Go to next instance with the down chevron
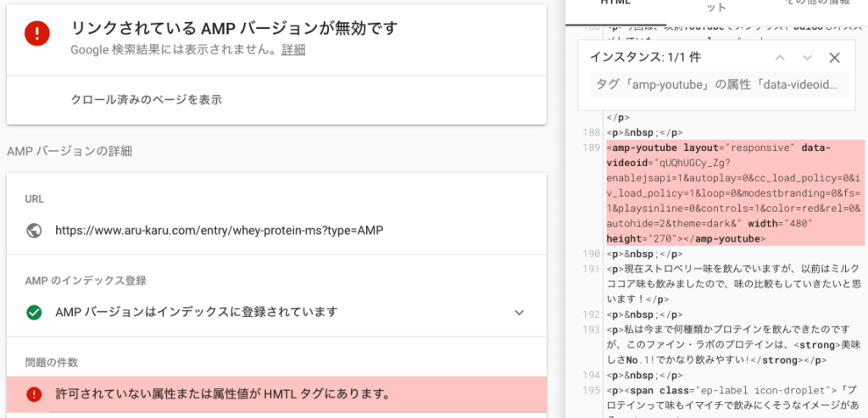Image resolution: width=868 pixels, height=418 pixels. coord(807,58)
